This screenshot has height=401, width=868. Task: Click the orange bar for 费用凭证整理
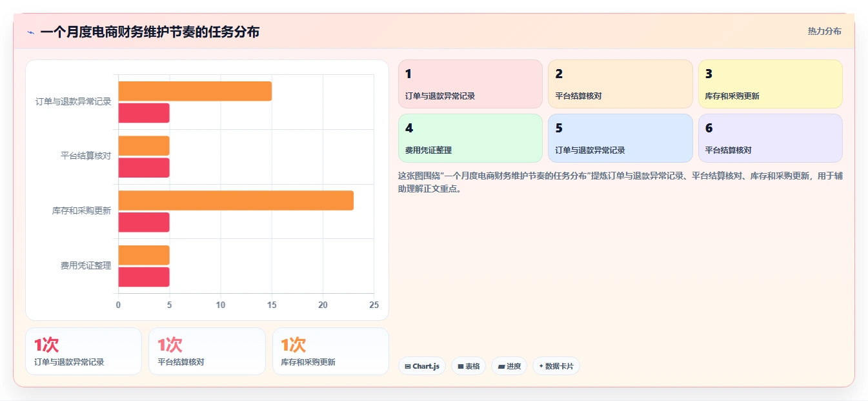tap(144, 255)
